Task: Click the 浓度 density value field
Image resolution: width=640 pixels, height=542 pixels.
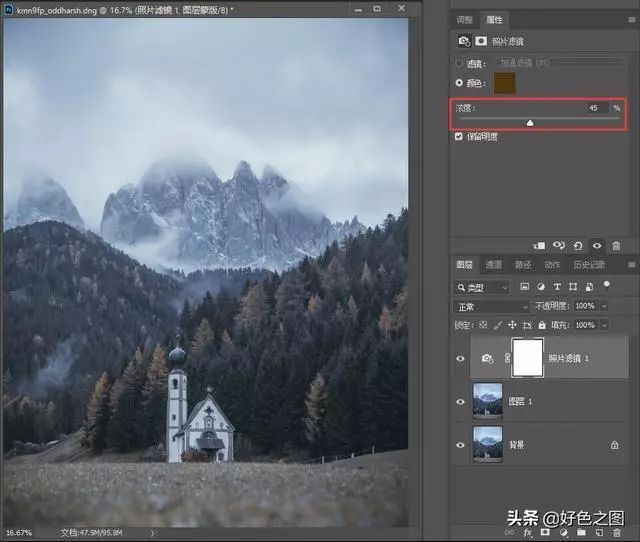Action: (x=596, y=107)
